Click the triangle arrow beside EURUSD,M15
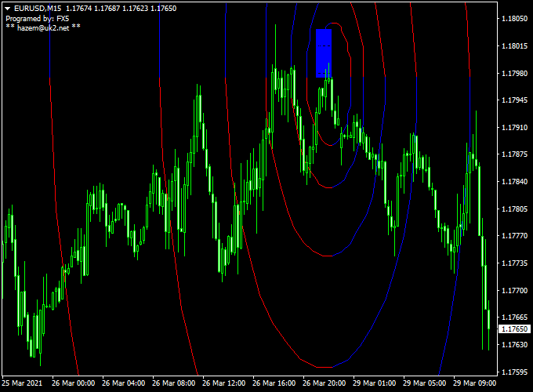Screen dimensions: 533x392 click(8, 9)
